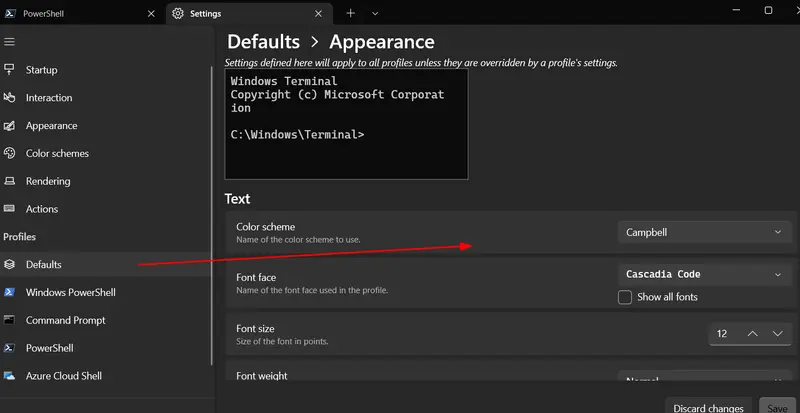Screen dimensions: 800x413
Task: Close the Settings tab
Action: 318,14
